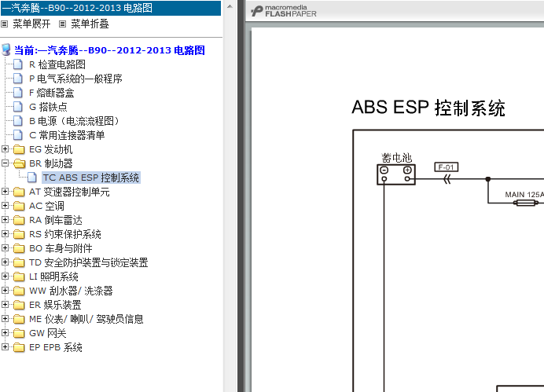Click the page icon for F 熔断器盒

click(x=18, y=93)
